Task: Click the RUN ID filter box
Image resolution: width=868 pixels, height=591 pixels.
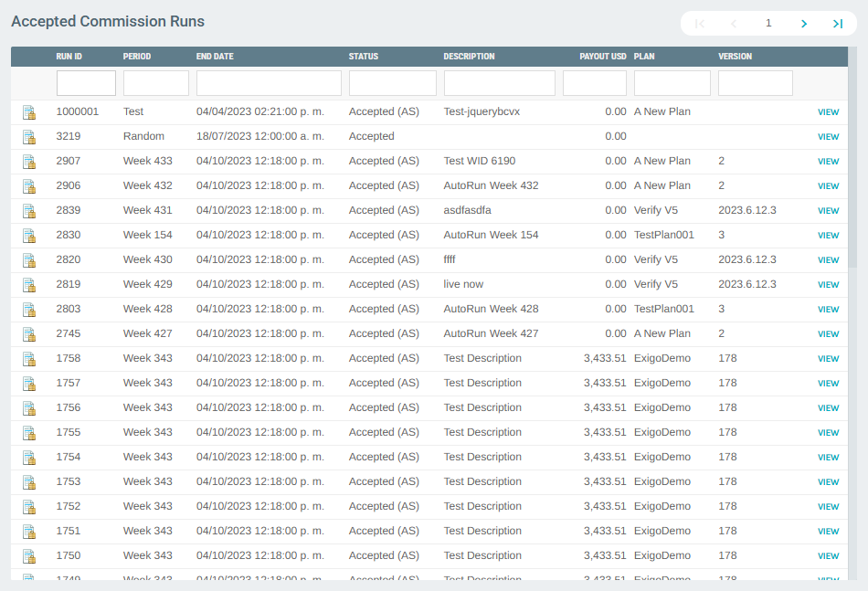Action: pyautogui.click(x=86, y=82)
